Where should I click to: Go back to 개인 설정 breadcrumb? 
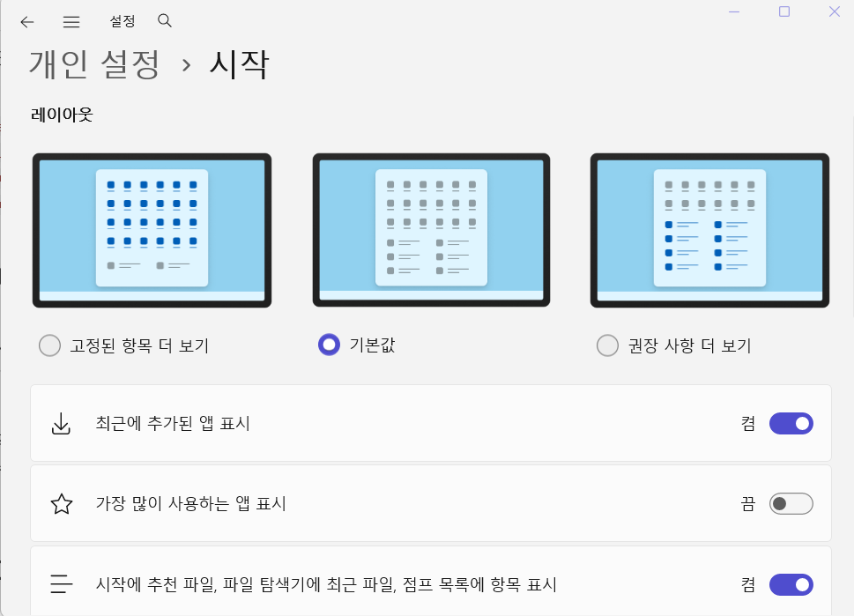(95, 63)
